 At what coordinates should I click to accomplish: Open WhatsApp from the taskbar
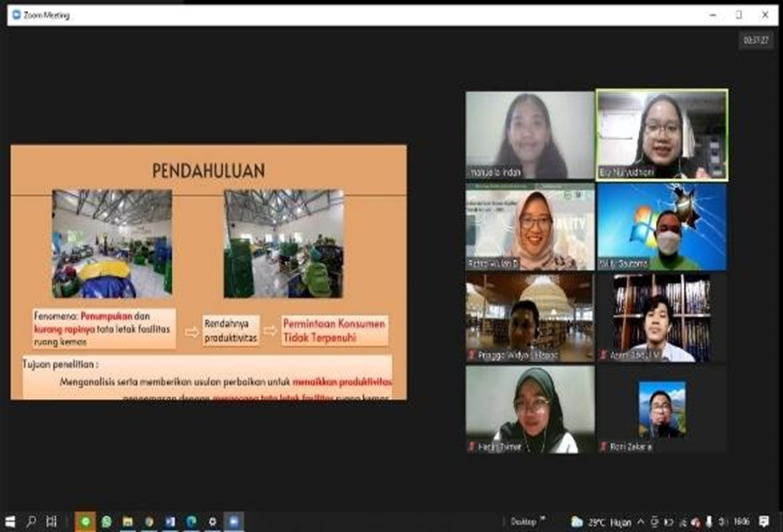pos(106,521)
